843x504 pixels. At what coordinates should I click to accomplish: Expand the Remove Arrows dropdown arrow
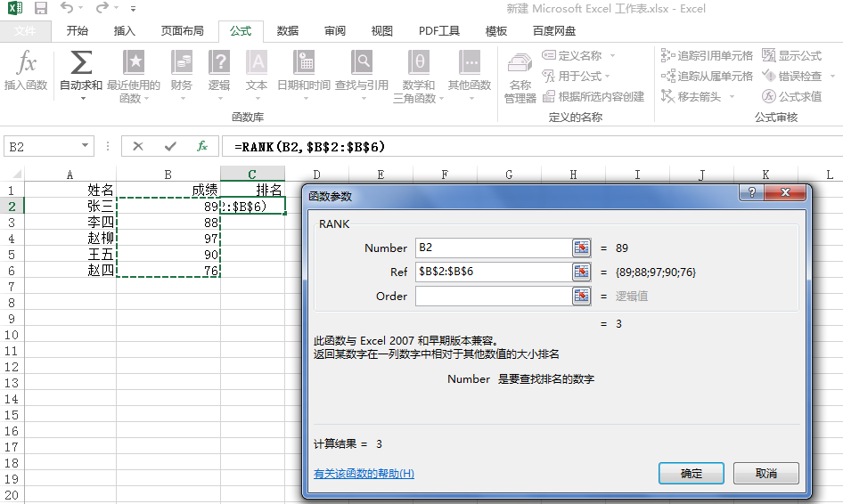pos(732,97)
